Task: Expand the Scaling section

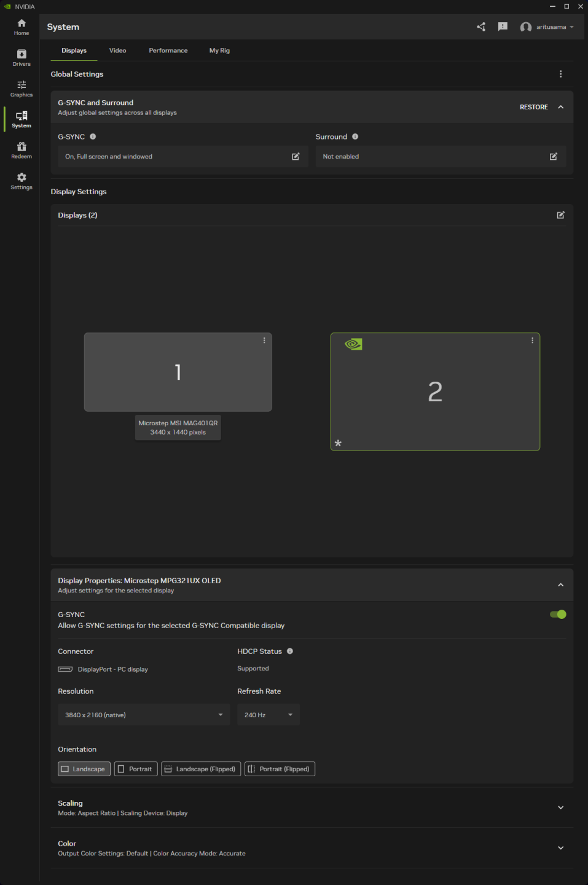Action: pyautogui.click(x=560, y=808)
